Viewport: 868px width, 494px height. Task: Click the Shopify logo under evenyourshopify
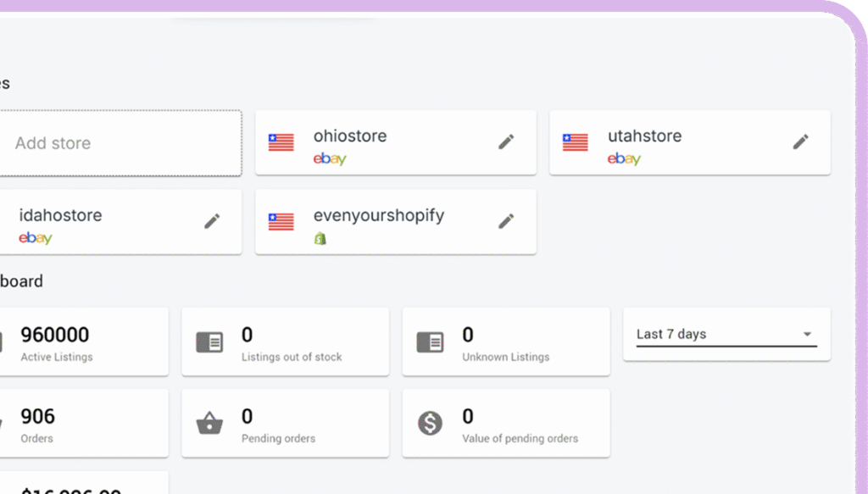coord(320,238)
